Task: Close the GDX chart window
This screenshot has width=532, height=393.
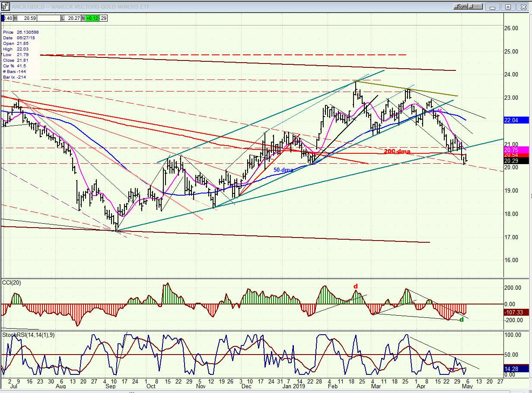Action: tap(523, 6)
